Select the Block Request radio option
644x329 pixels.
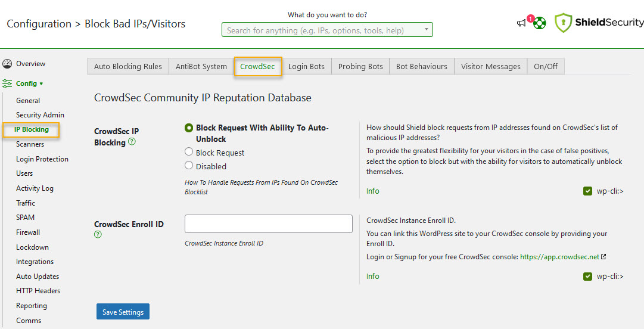tap(188, 151)
